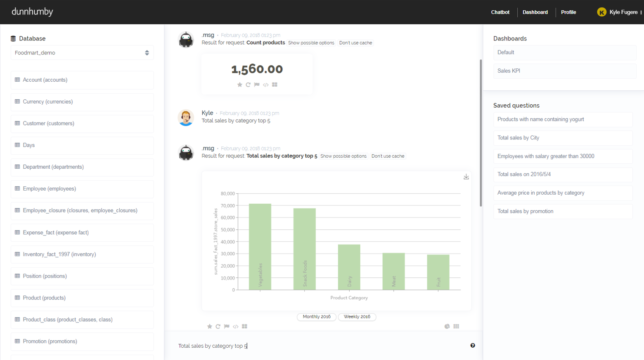Download the sales by category chart
Image resolution: width=644 pixels, height=360 pixels.
(466, 177)
